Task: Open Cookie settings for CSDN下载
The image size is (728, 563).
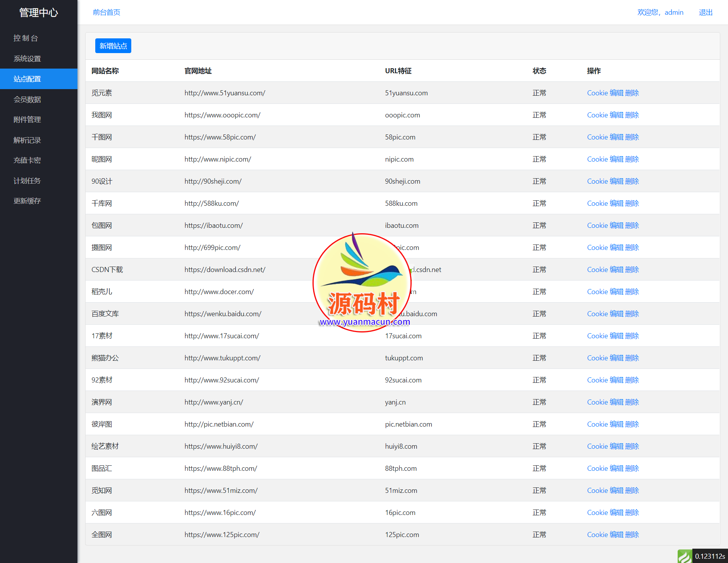Action: (x=597, y=270)
